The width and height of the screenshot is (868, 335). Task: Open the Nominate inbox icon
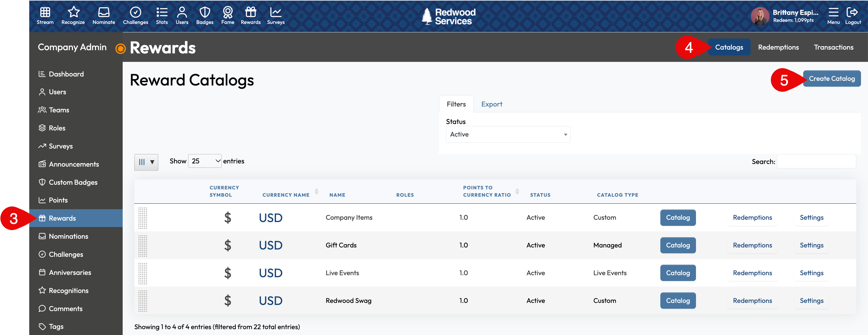pyautogui.click(x=104, y=16)
